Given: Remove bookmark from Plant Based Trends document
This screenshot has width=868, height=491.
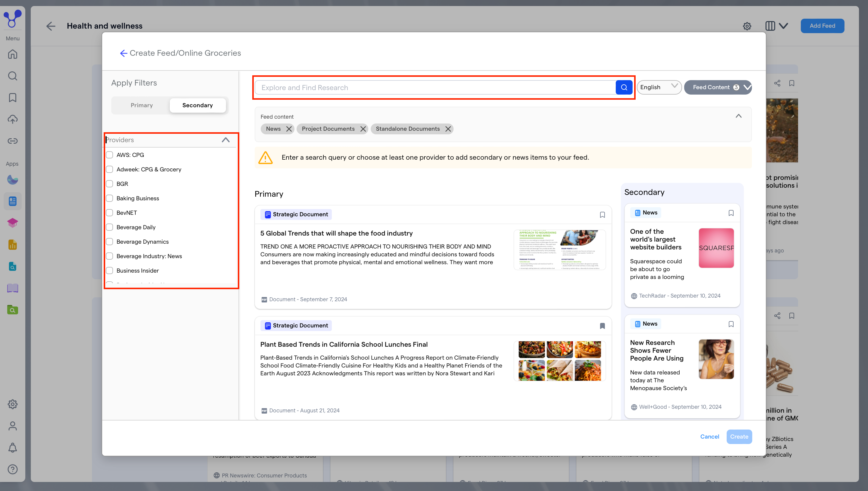Looking at the screenshot, I should 602,326.
